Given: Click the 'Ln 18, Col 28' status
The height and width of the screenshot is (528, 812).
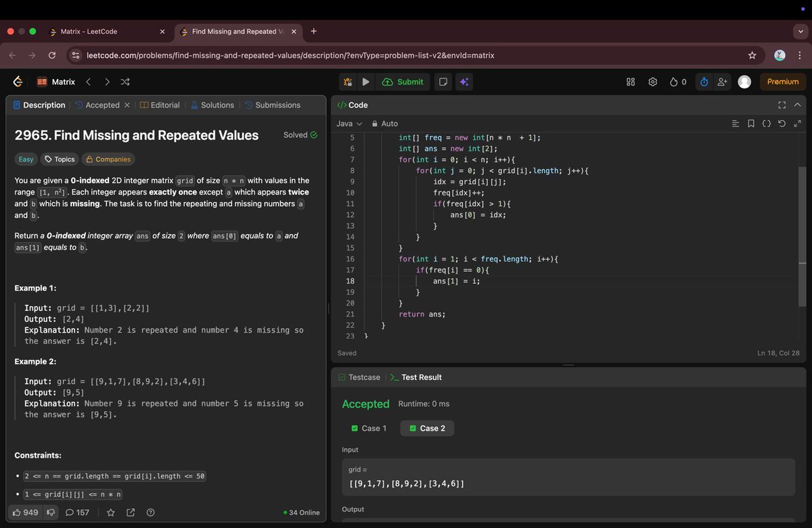Looking at the screenshot, I should tap(778, 353).
